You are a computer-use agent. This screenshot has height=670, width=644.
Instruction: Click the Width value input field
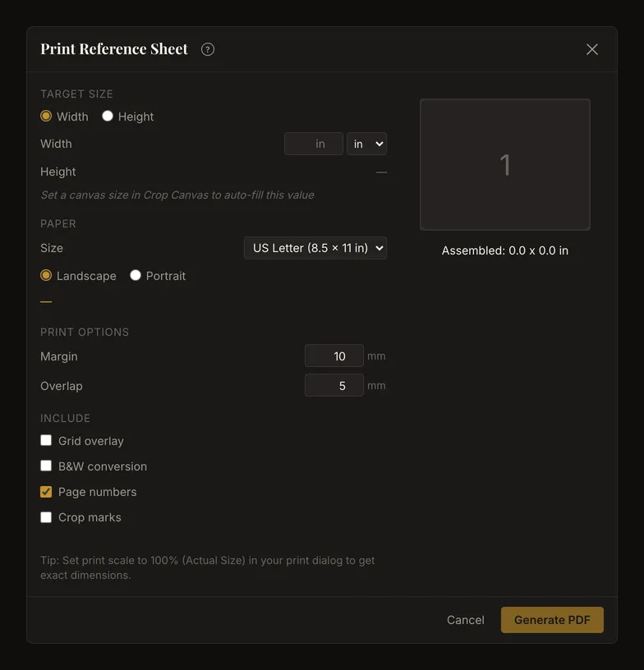pyautogui.click(x=314, y=144)
